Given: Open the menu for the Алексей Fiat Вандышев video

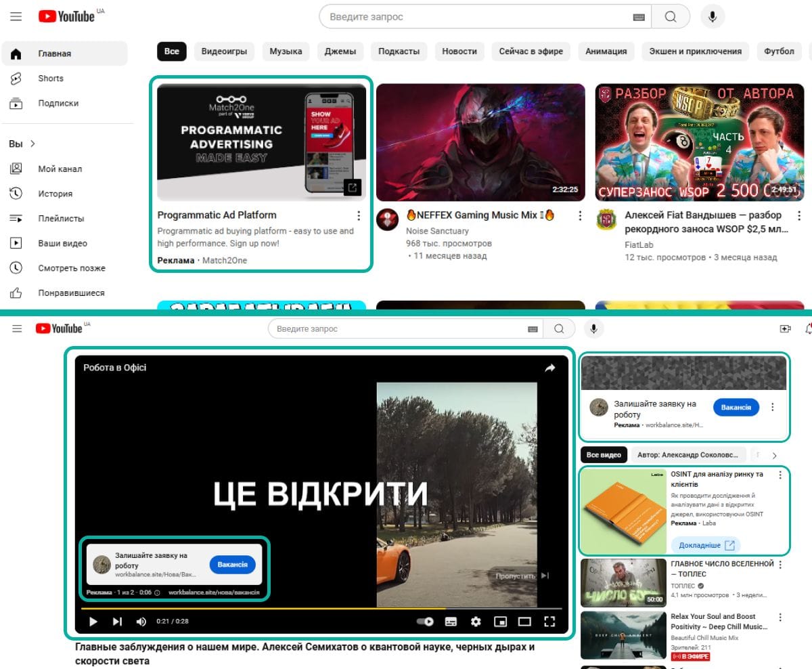Looking at the screenshot, I should click(x=798, y=216).
